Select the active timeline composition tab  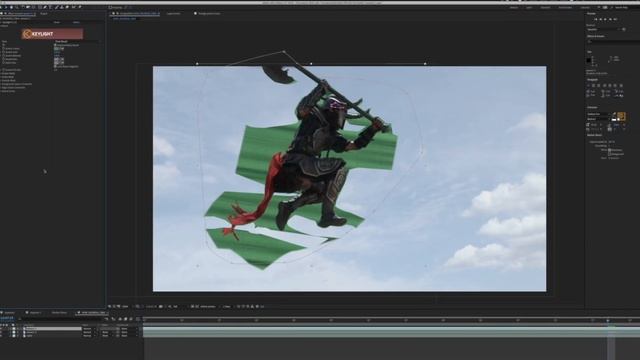[91, 313]
